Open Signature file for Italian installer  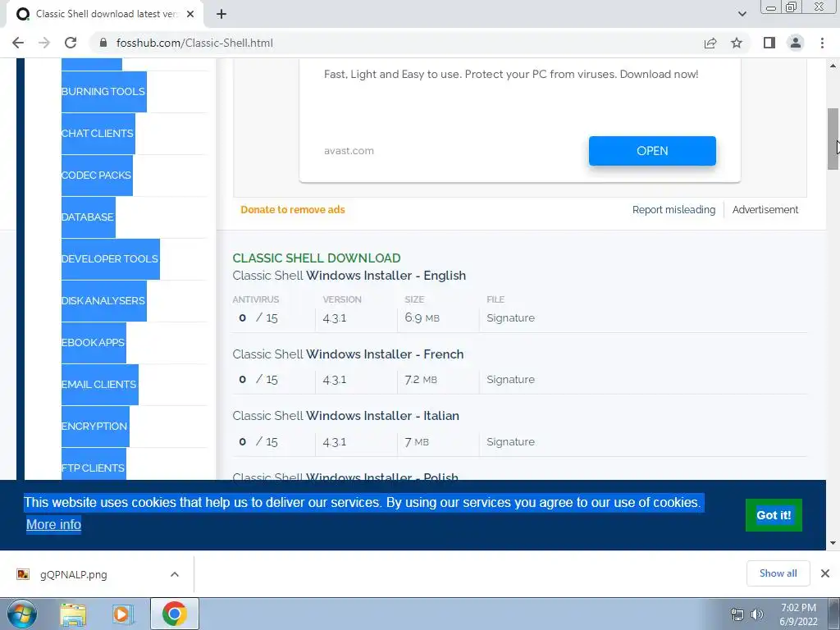[510, 441]
